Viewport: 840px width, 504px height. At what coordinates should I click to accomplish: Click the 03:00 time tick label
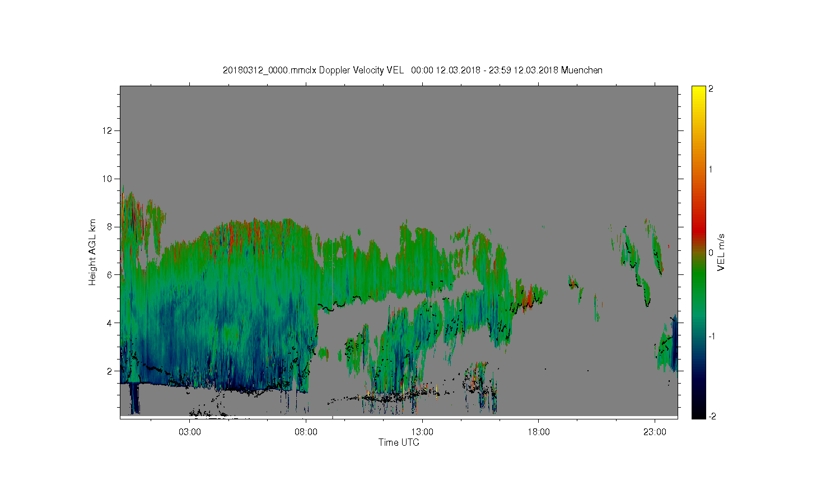coord(190,432)
